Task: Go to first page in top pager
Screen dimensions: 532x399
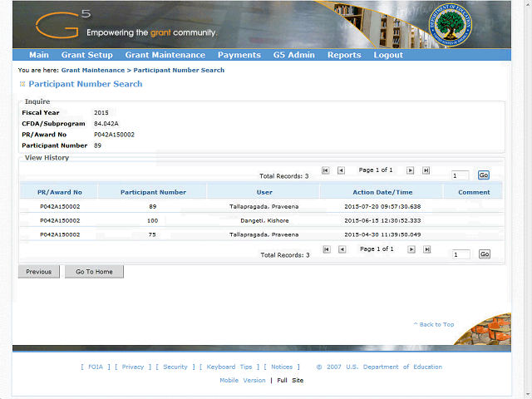Action: 326,170
